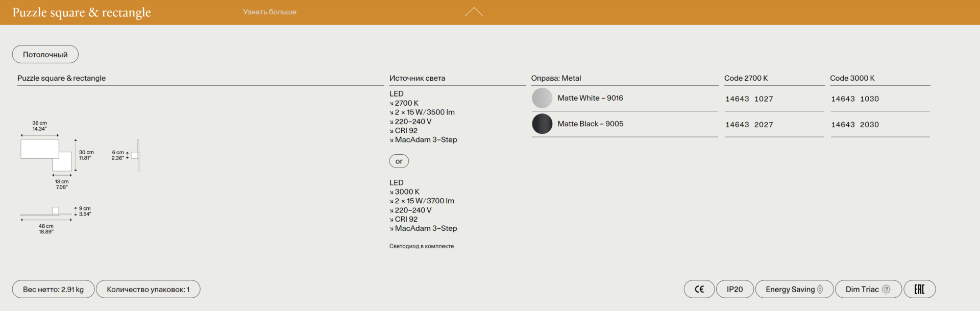Click the Matte White color swatch
Screen dimensions: 980x311
coord(542,98)
